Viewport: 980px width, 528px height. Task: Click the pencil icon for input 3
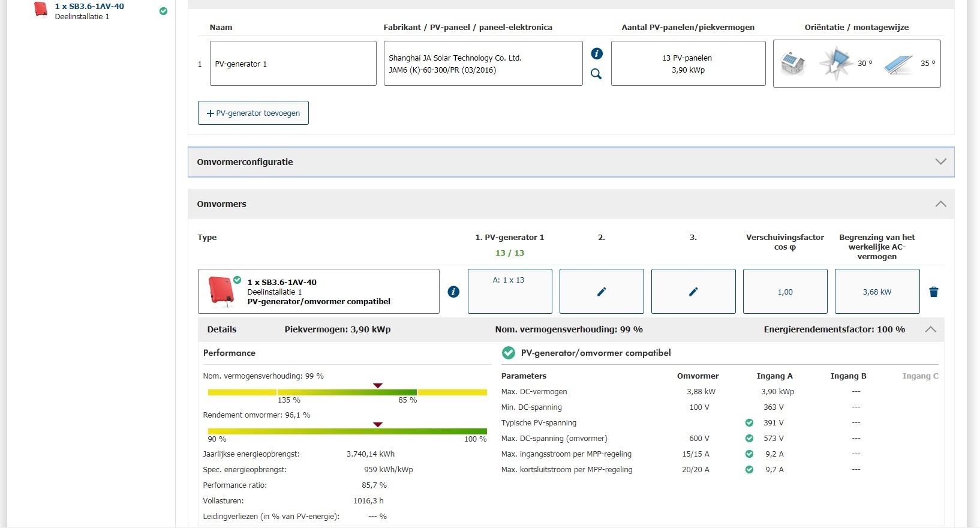(x=693, y=292)
